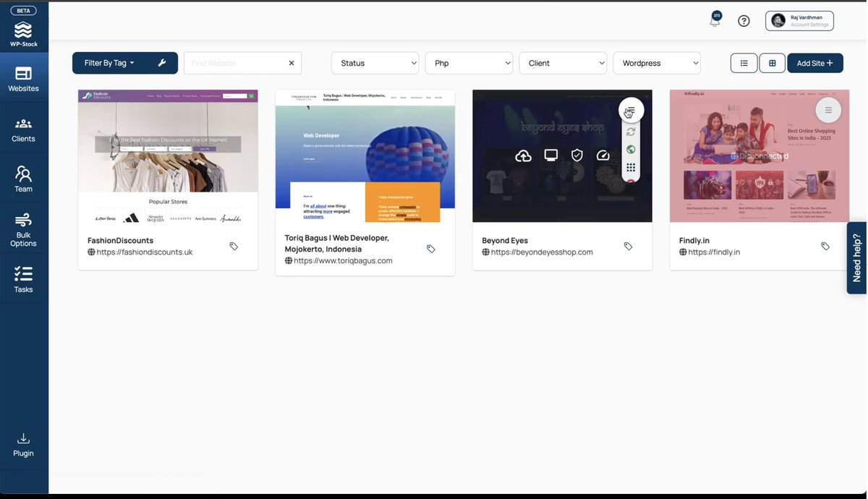Open the Tasks section
The height and width of the screenshot is (499, 868).
pos(24,279)
